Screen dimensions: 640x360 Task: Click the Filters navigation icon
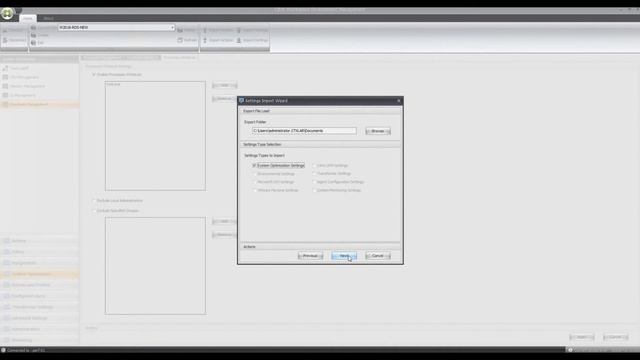(7, 252)
